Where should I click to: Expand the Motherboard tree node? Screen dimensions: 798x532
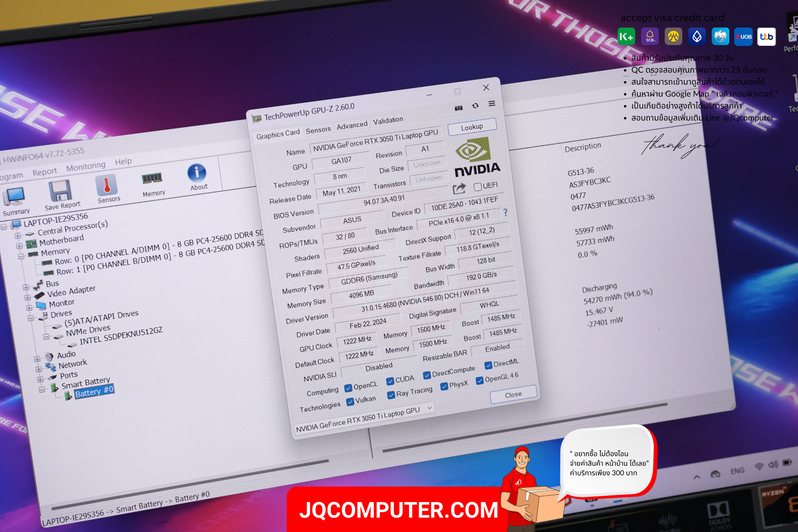pos(19,246)
